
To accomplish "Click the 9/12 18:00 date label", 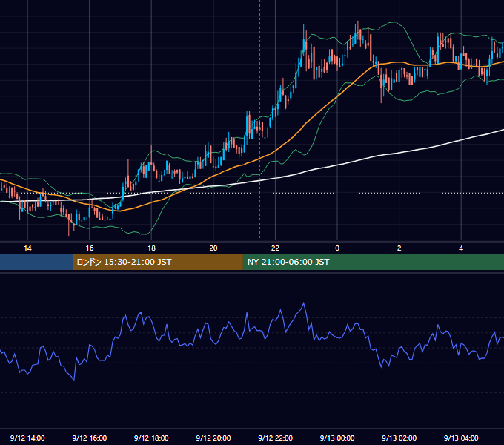I will click(x=151, y=438).
